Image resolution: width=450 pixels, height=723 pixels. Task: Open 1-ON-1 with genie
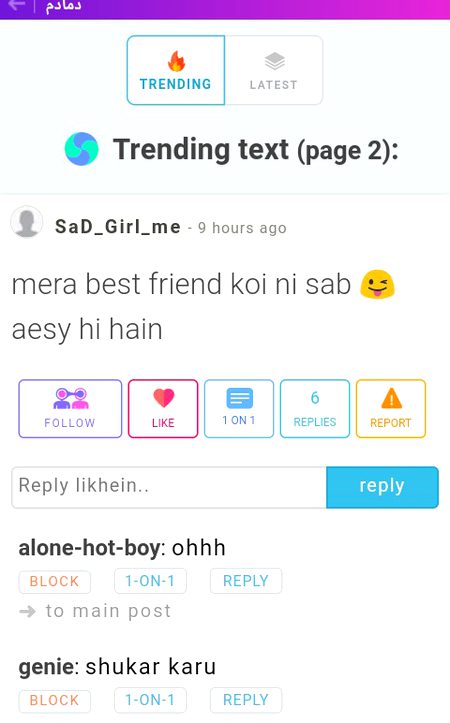click(x=150, y=700)
